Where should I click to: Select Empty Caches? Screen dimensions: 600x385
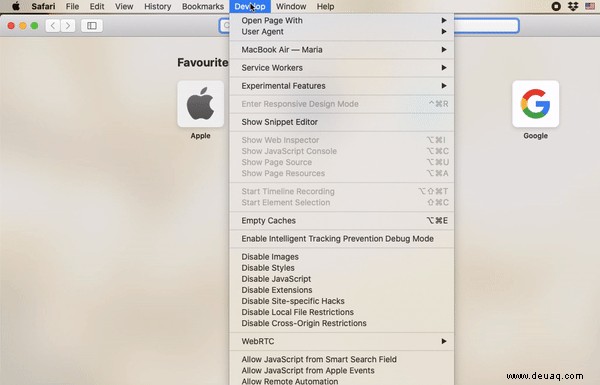(x=342, y=220)
